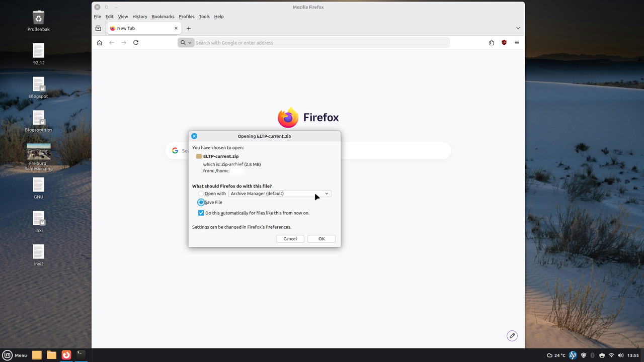Open a new tab with plus button
This screenshot has width=644, height=362.
coord(189,28)
